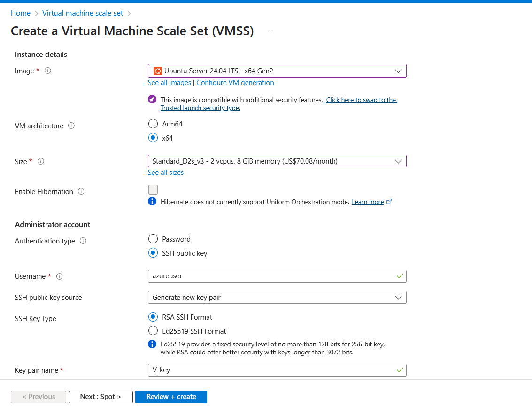The width and height of the screenshot is (532, 416).
Task: Click the SSH Key Type label
Action: (36, 319)
